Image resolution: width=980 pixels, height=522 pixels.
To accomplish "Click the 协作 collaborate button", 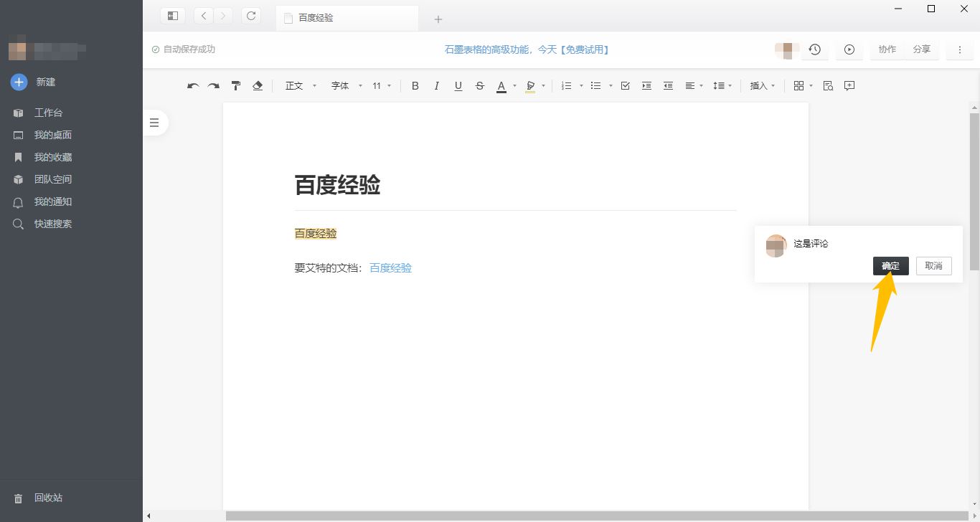I will click(x=887, y=49).
